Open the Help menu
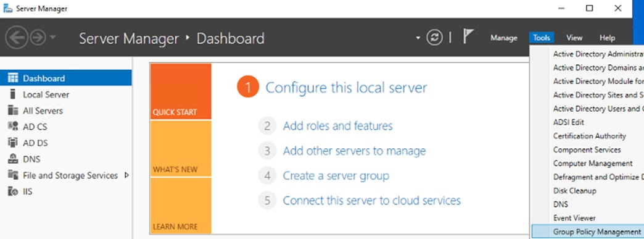The width and height of the screenshot is (644, 239). point(607,38)
